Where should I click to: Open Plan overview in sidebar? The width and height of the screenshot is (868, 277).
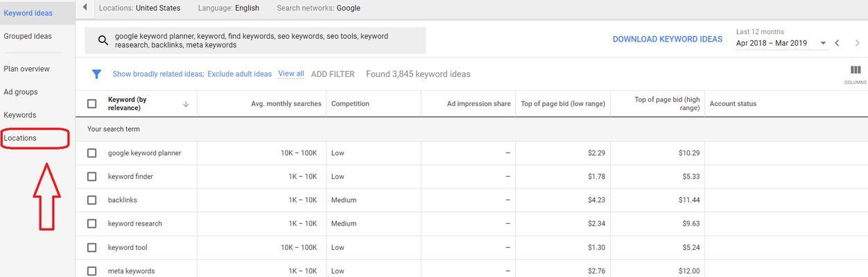click(x=26, y=69)
